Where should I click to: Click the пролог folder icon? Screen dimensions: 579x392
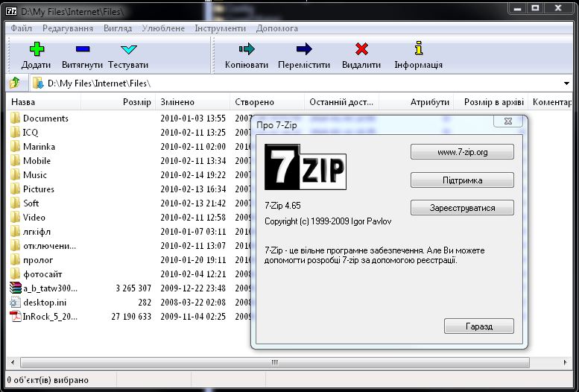pos(15,260)
